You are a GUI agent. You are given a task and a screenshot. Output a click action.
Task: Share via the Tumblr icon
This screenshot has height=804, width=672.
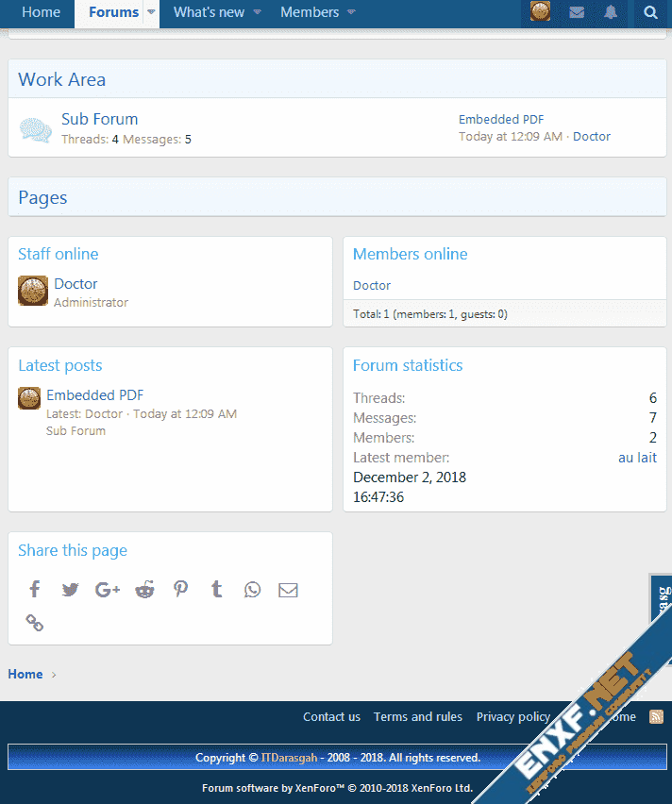pos(217,590)
